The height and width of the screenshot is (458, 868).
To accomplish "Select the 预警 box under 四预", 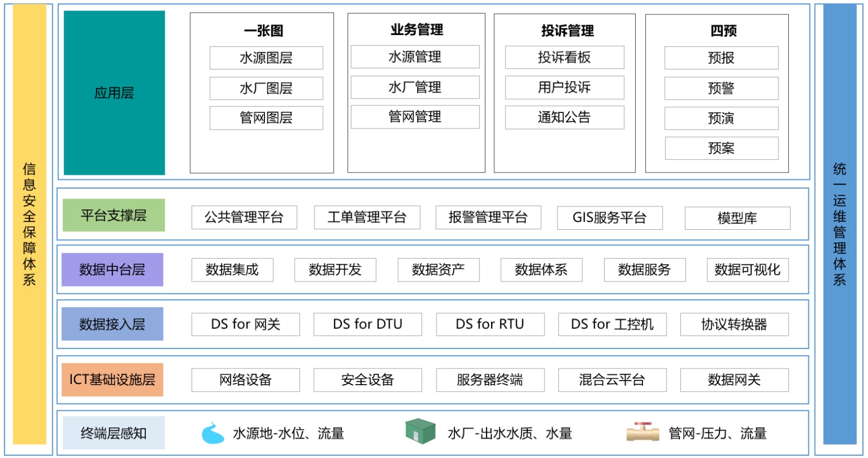I will [721, 88].
